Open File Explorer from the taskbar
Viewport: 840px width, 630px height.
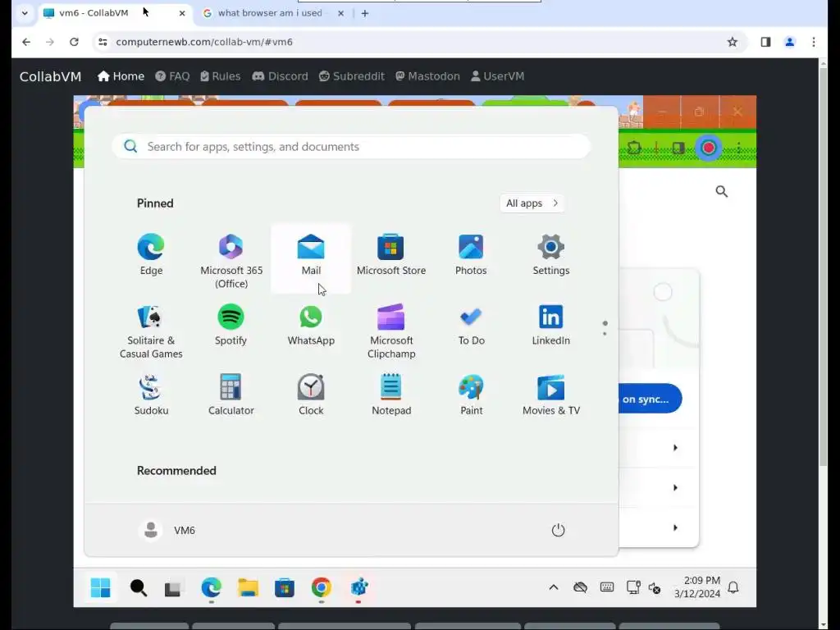point(248,587)
